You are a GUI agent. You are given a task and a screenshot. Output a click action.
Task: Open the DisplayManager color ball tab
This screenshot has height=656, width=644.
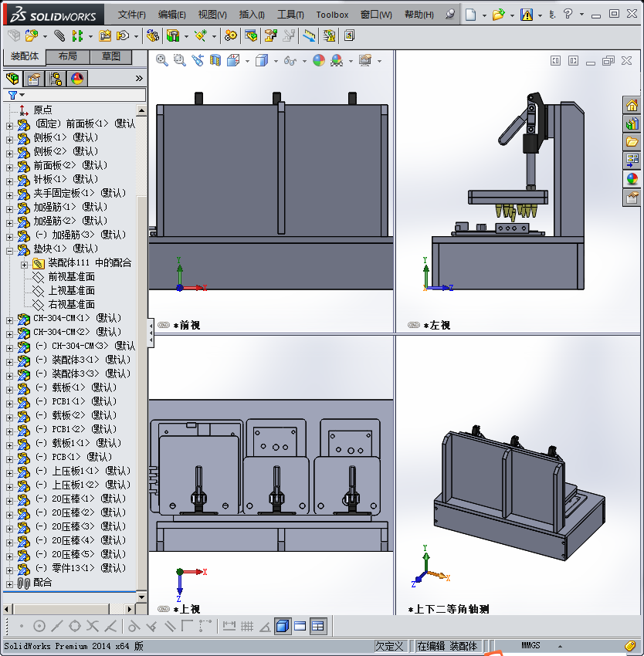coord(77,79)
